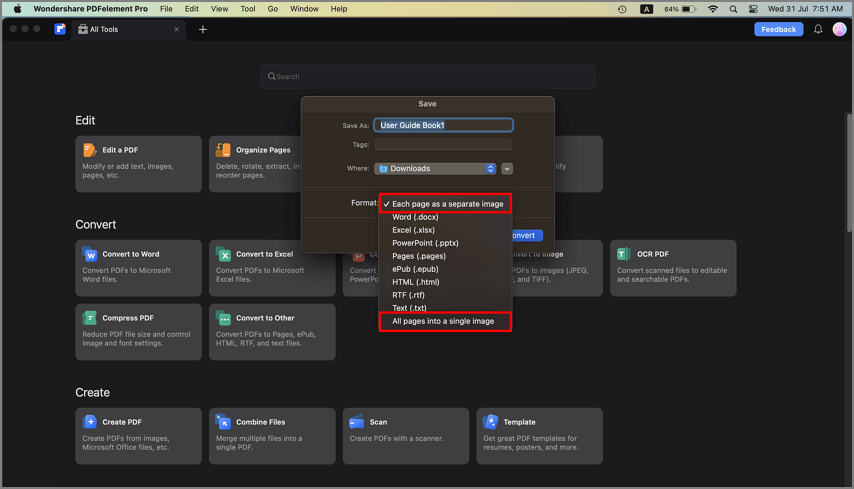Open the Go menu

273,9
